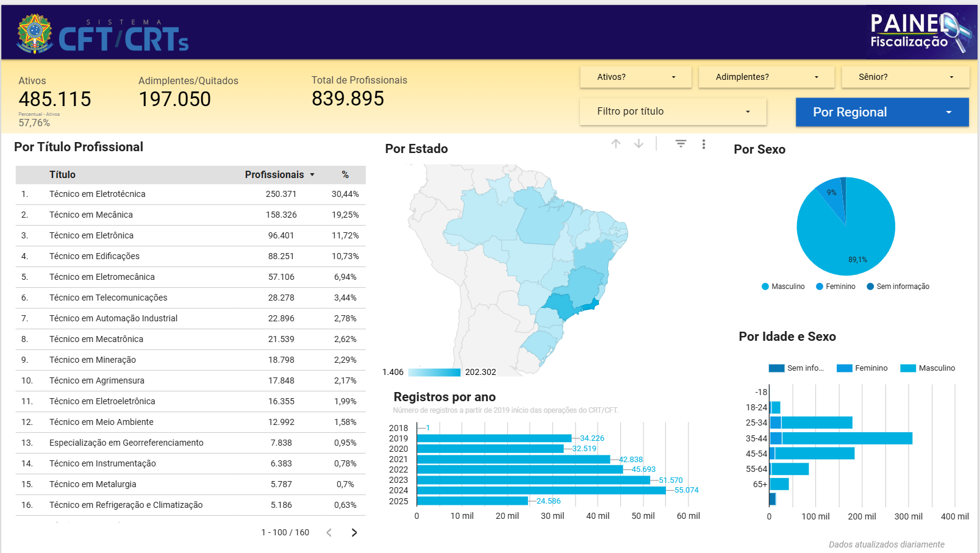Open the map chart filter icon
Viewport: 980px width, 553px height.
pos(681,144)
